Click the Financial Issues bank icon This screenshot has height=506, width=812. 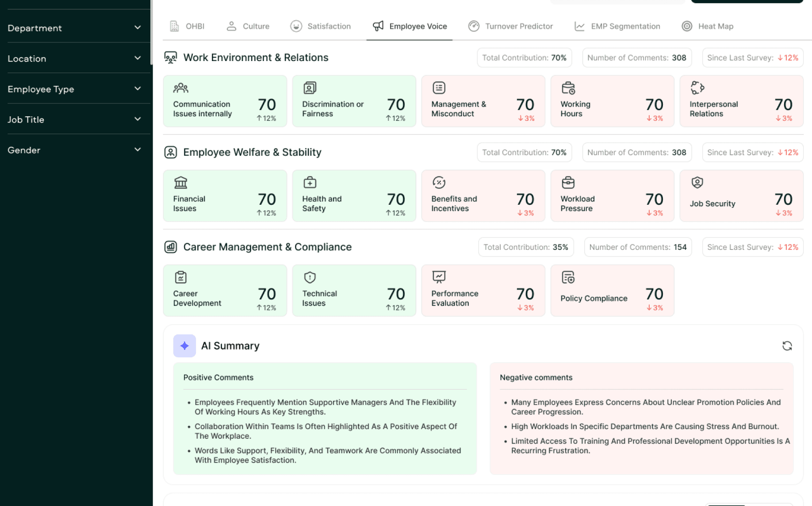pyautogui.click(x=180, y=182)
